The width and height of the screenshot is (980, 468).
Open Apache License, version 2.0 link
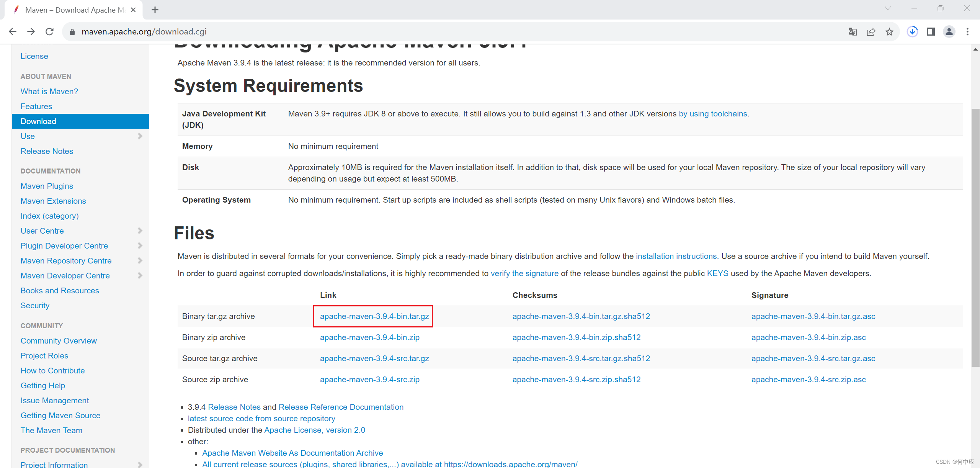point(315,430)
